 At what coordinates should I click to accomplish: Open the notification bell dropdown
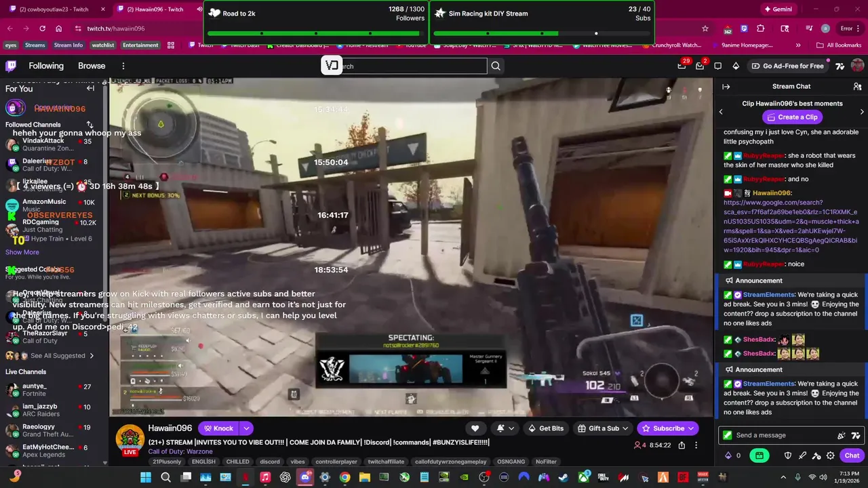pos(505,428)
